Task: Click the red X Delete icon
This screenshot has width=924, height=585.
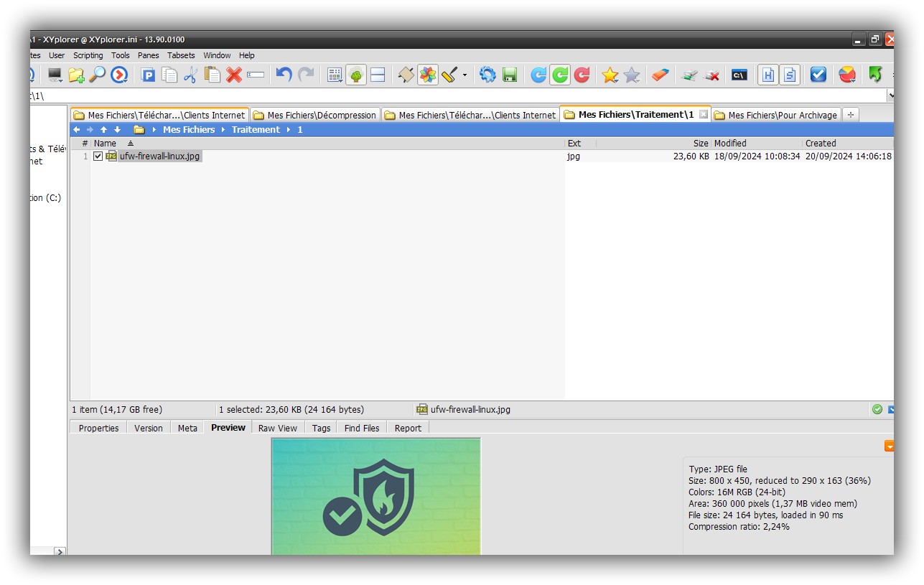Action: coord(234,75)
